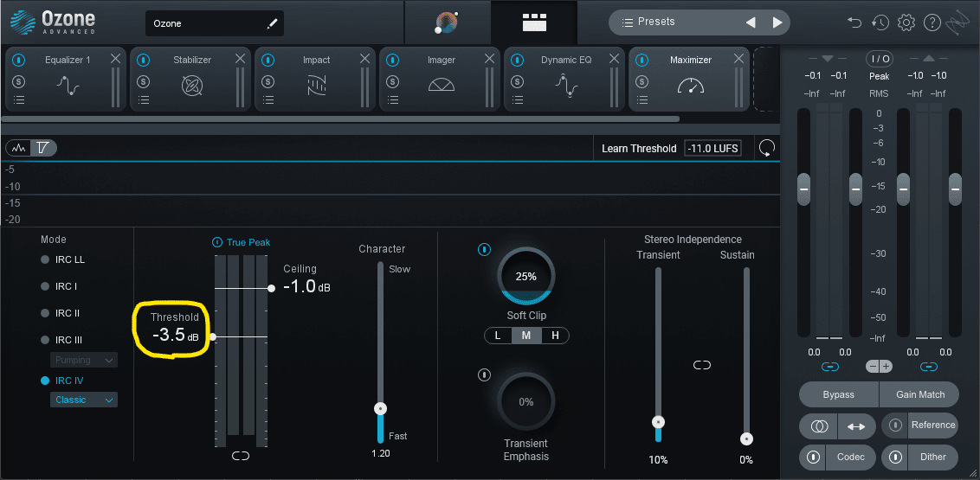Image resolution: width=980 pixels, height=480 pixels.
Task: Remove the Imager module
Action: tap(489, 59)
